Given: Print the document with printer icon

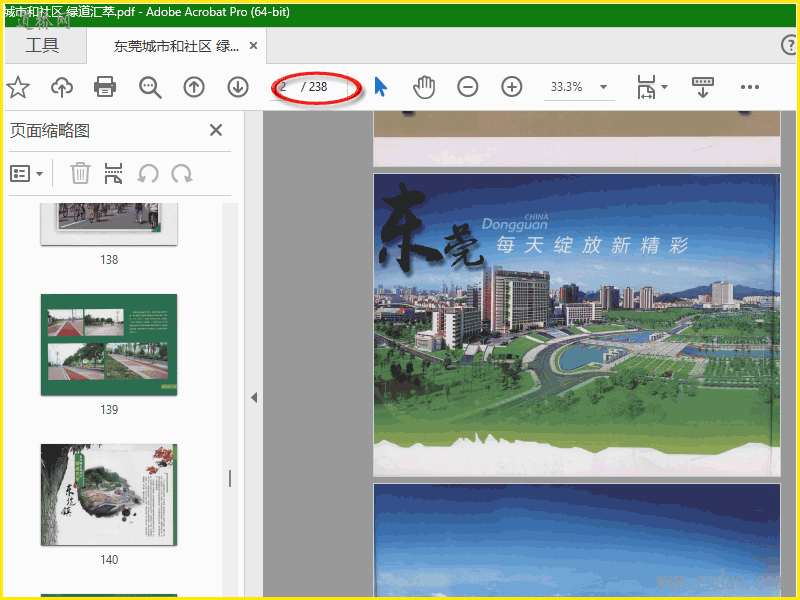Looking at the screenshot, I should coord(105,87).
